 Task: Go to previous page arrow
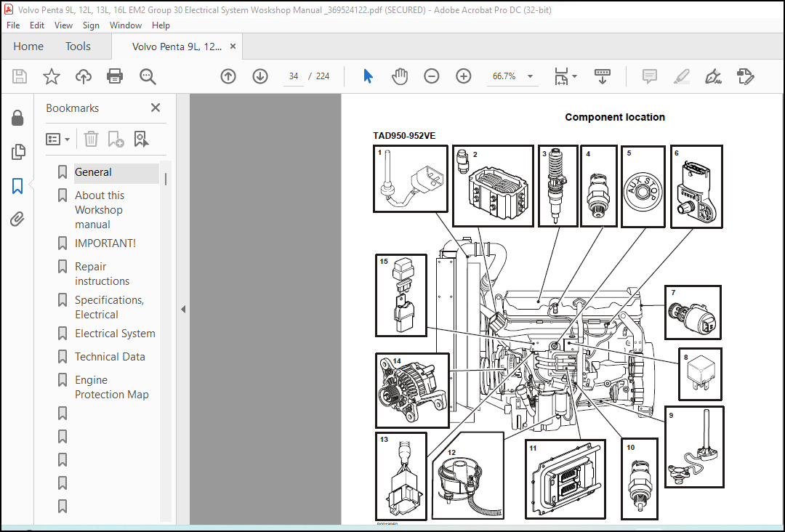228,76
